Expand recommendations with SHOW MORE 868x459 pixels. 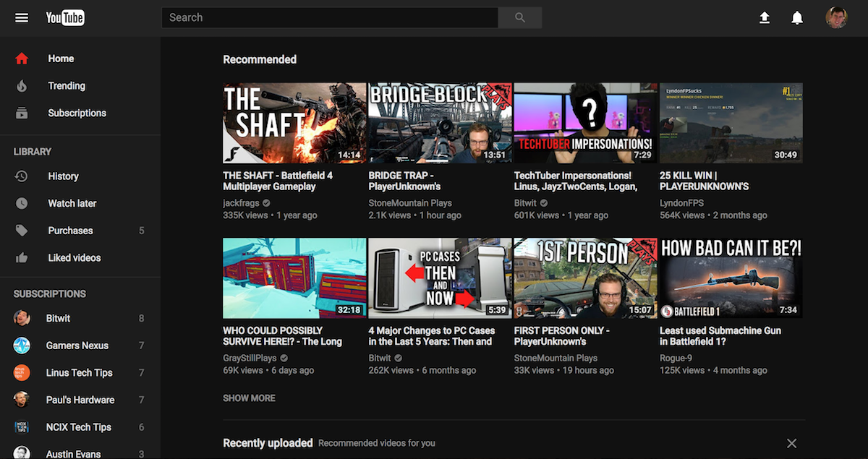pyautogui.click(x=249, y=398)
